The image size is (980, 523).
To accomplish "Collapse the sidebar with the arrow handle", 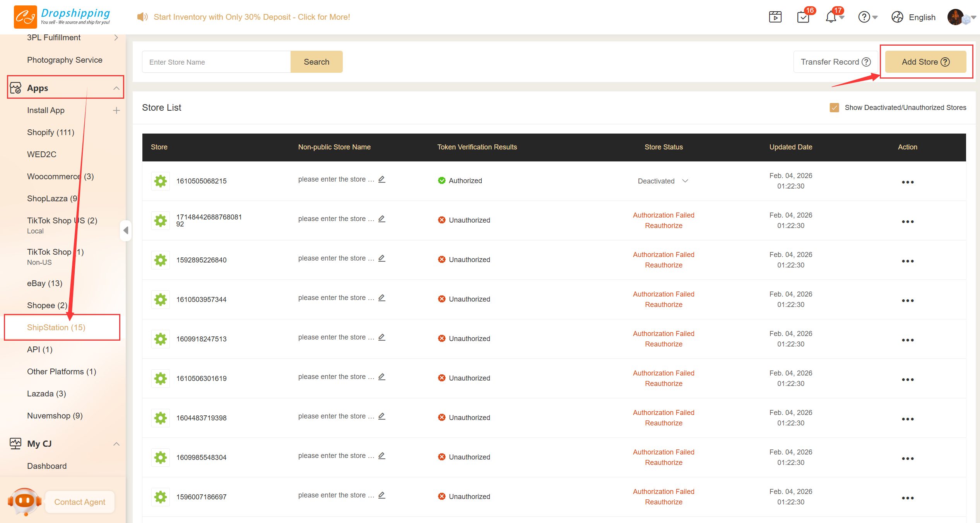I will point(126,230).
